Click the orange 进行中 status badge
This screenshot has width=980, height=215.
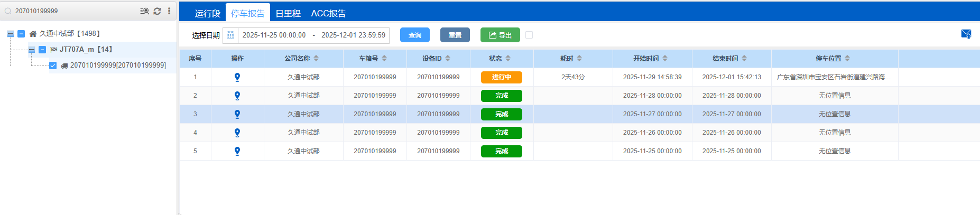point(501,77)
